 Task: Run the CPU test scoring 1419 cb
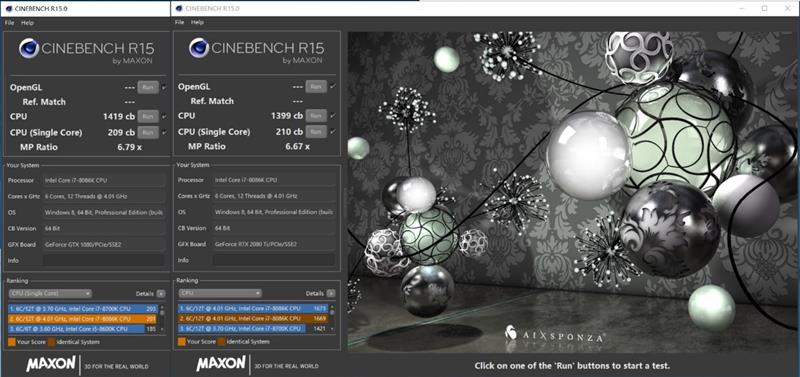coord(148,117)
